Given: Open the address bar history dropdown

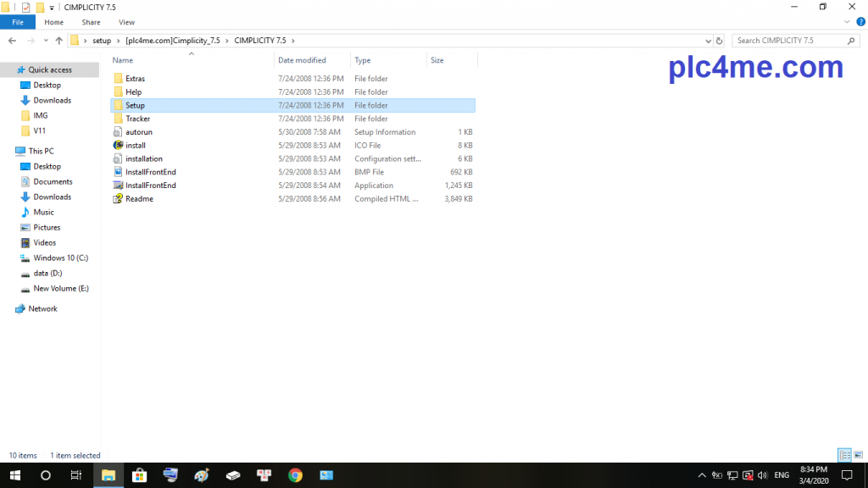Looking at the screenshot, I should 708,41.
